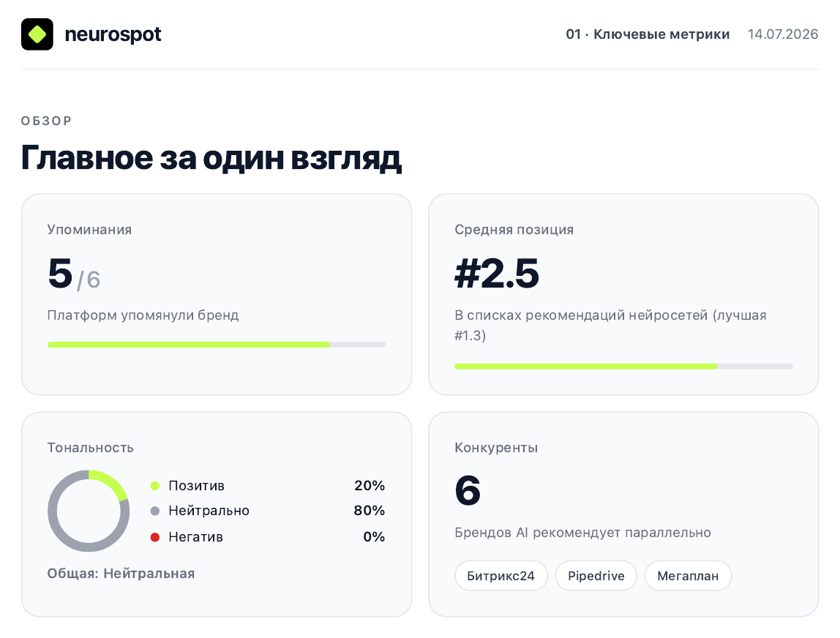Click the neurospot brand name
The width and height of the screenshot is (840, 638).
[113, 35]
